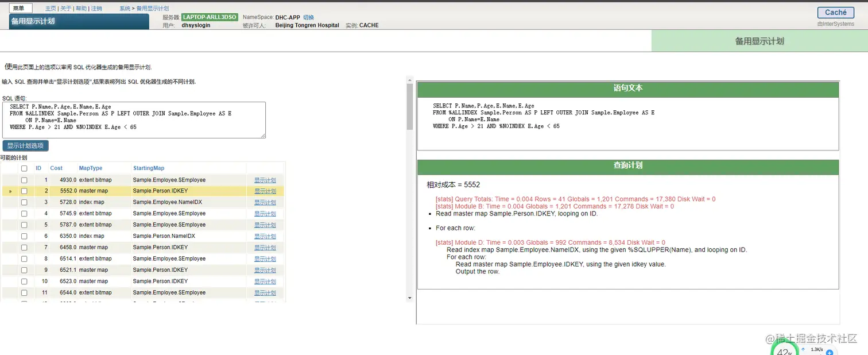Image resolution: width=868 pixels, height=355 pixels.
Task: Go to the 主页 home link
Action: [x=51, y=9]
